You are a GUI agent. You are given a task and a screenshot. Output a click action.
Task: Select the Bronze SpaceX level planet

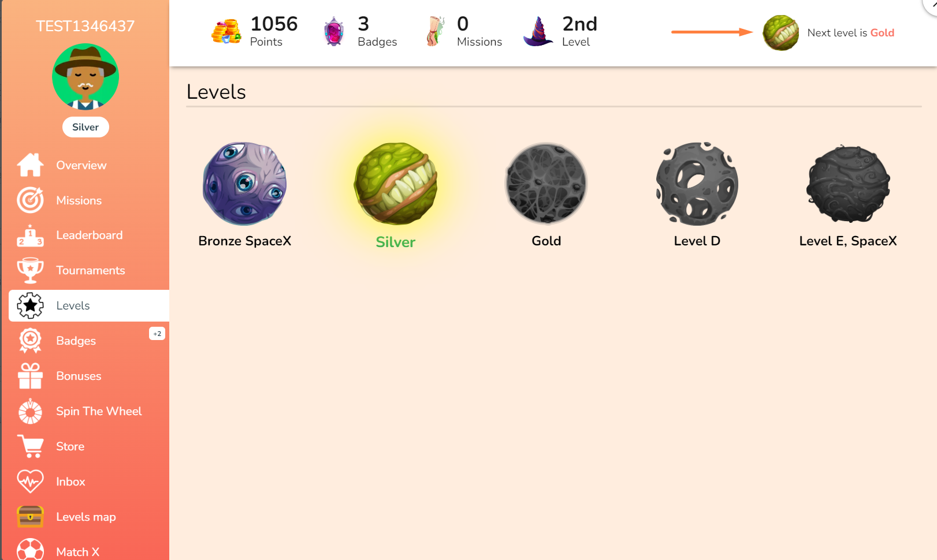click(x=245, y=184)
